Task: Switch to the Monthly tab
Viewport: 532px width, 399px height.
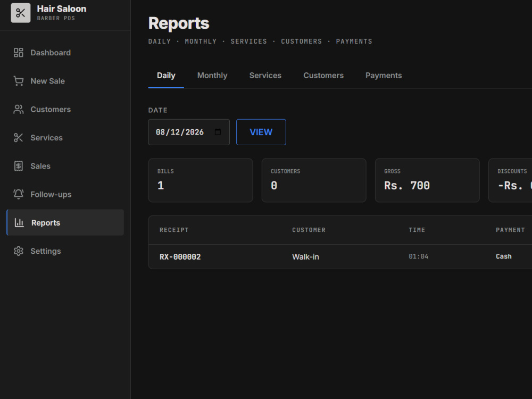Action: coord(212,76)
